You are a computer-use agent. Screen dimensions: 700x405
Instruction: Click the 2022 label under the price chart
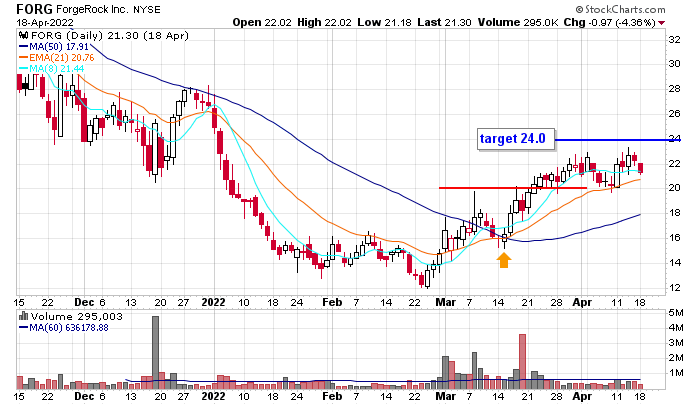point(213,302)
